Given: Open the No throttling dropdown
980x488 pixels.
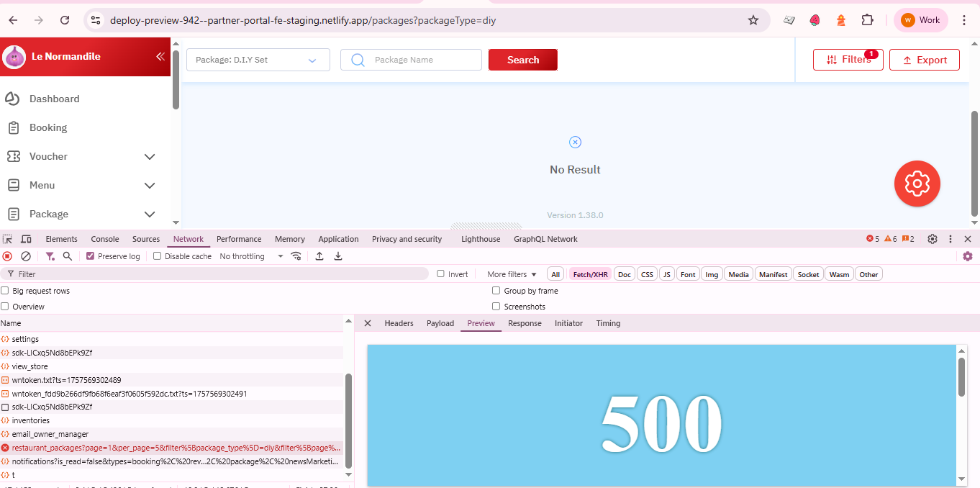Looking at the screenshot, I should (251, 256).
